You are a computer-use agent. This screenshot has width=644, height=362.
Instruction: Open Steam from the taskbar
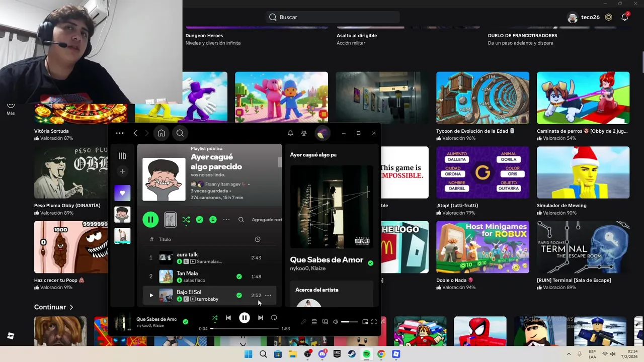(x=352, y=354)
